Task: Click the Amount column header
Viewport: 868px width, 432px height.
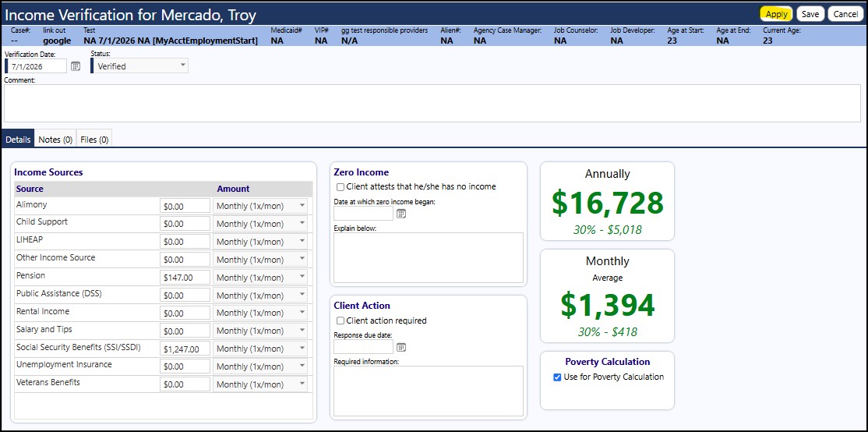Action: pyautogui.click(x=233, y=189)
